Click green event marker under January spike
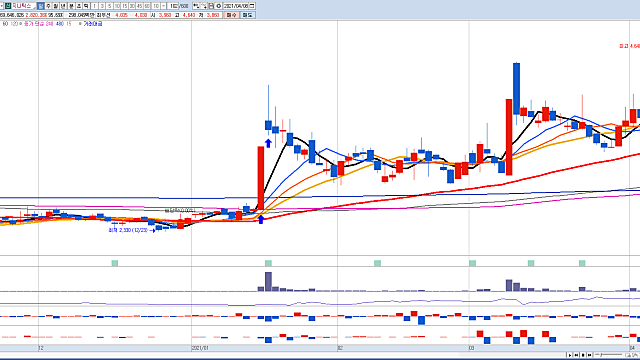640x360 pixels. [268, 263]
